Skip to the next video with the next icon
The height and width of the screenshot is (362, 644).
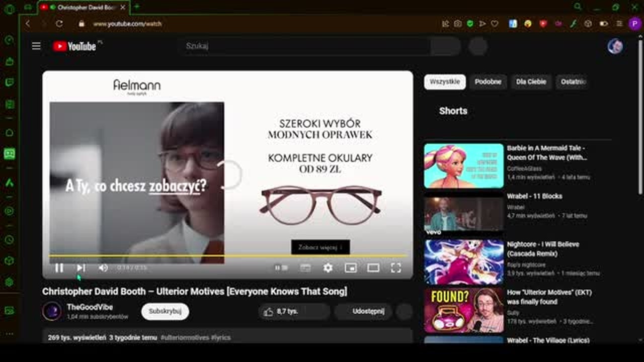click(81, 268)
